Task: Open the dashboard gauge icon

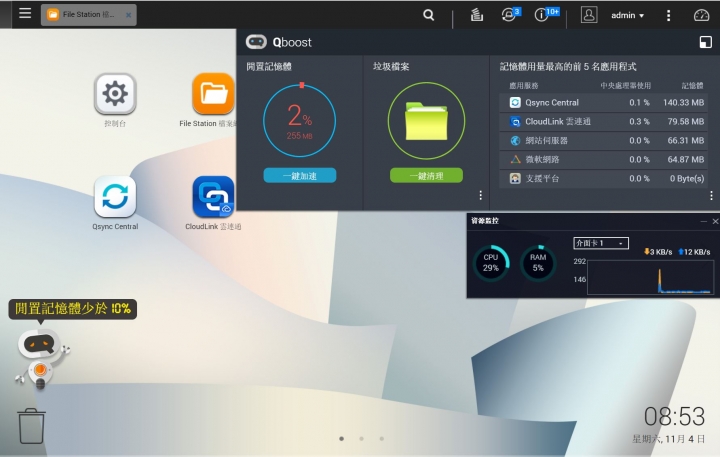Action: pyautogui.click(x=701, y=15)
